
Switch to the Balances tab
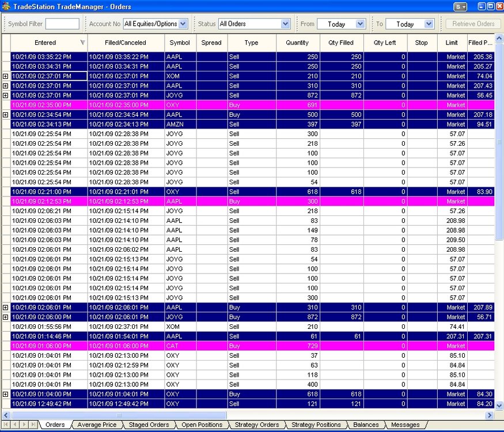pos(366,425)
